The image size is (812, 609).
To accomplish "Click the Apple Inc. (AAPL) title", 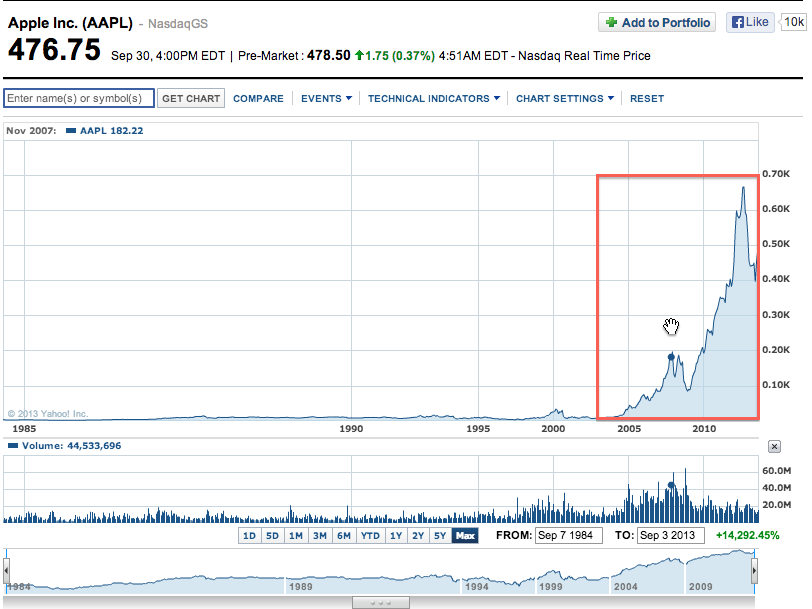I will point(70,23).
